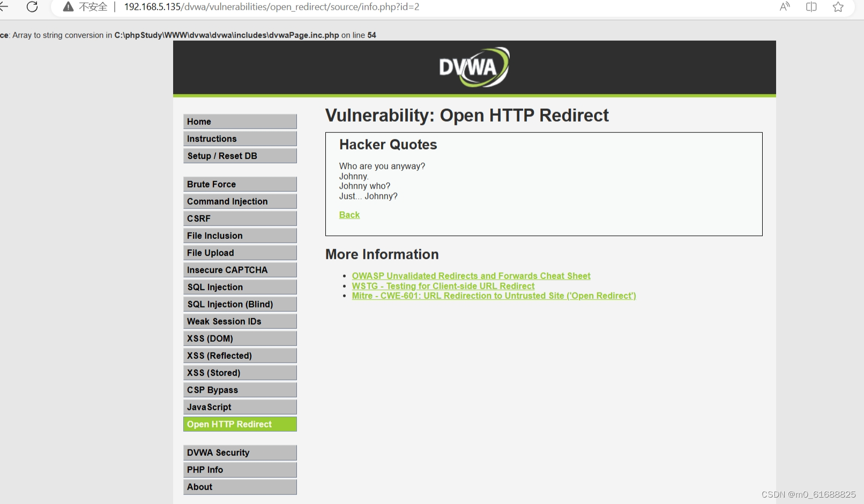Click the Back link under Hacker Quotes
864x504 pixels.
point(349,214)
